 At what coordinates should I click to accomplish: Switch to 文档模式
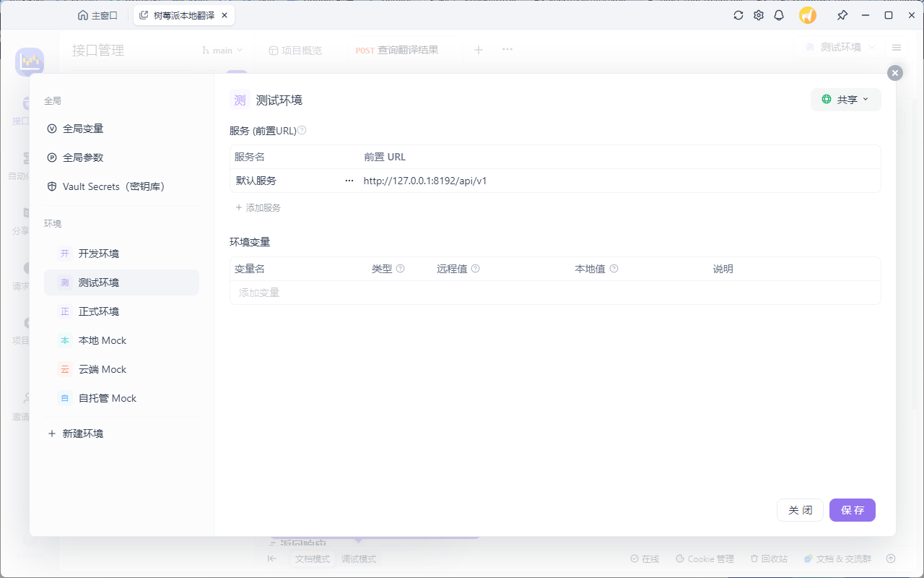pyautogui.click(x=313, y=559)
